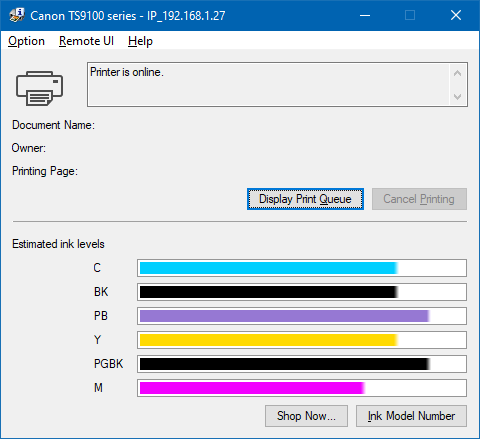Open Ink Model Number info
This screenshot has width=480, height=439.
[x=411, y=416]
